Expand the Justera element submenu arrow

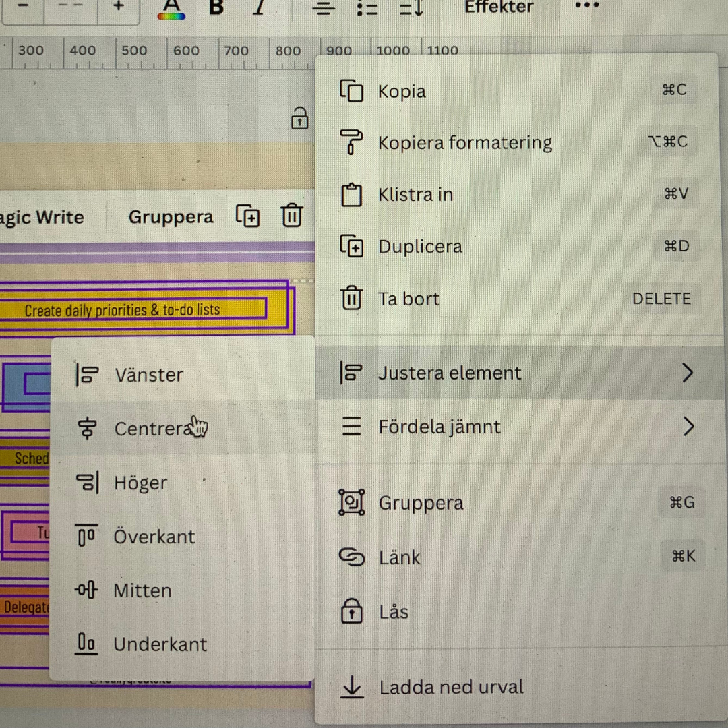pos(687,373)
